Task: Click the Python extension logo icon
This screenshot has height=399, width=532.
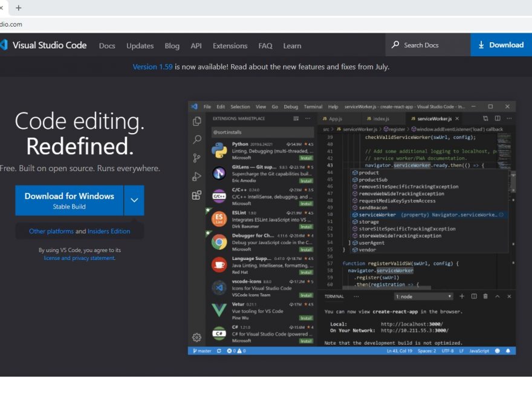Action: 219,151
